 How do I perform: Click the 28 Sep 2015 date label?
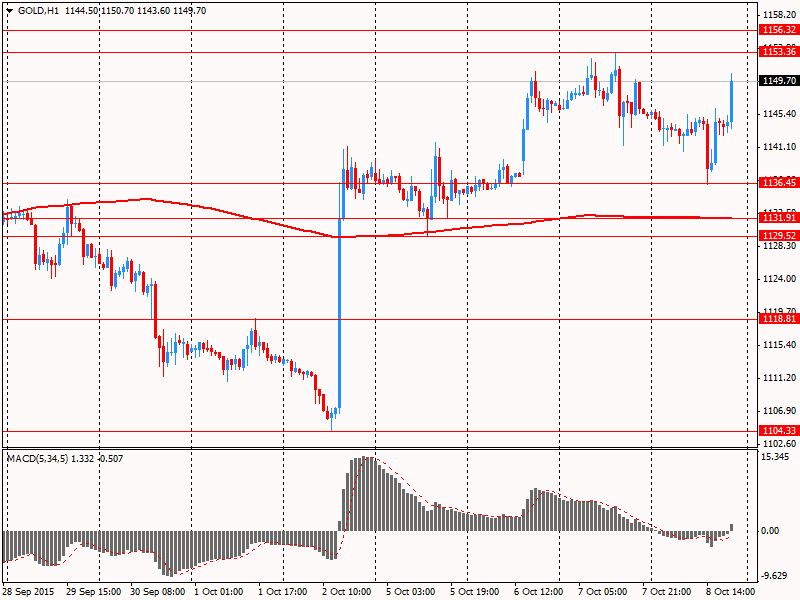pos(28,592)
